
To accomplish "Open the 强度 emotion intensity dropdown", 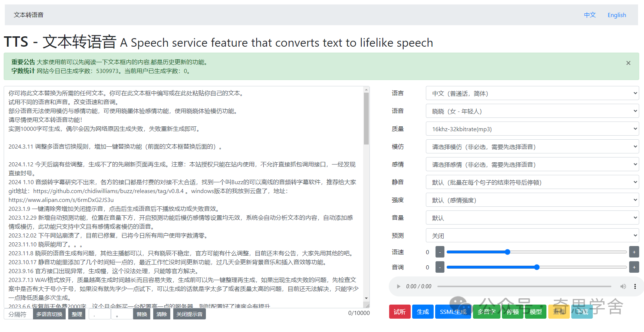I will [x=532, y=200].
